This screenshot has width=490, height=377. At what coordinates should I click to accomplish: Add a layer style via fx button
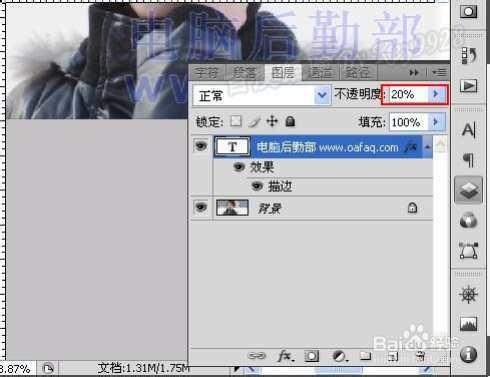[286, 356]
